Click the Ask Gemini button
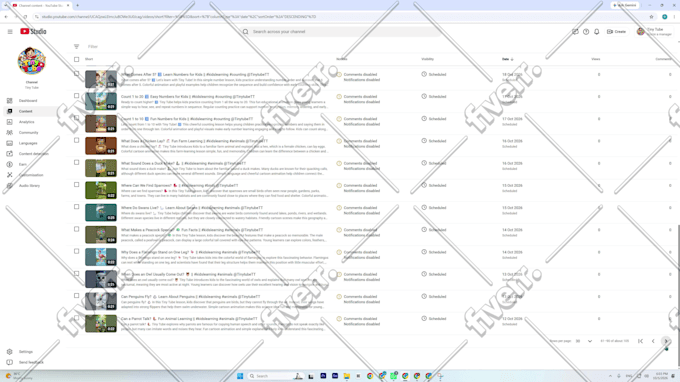The image size is (680, 382). click(x=625, y=5)
